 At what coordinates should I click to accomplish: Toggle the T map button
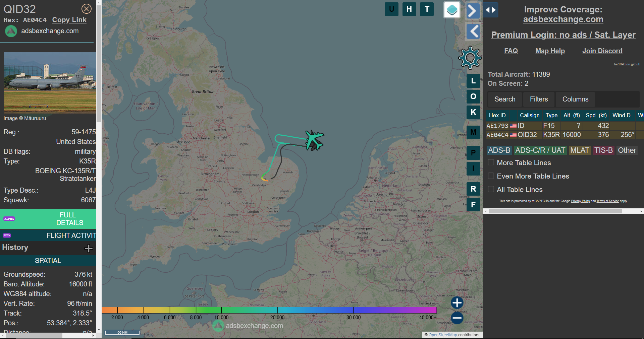[427, 9]
